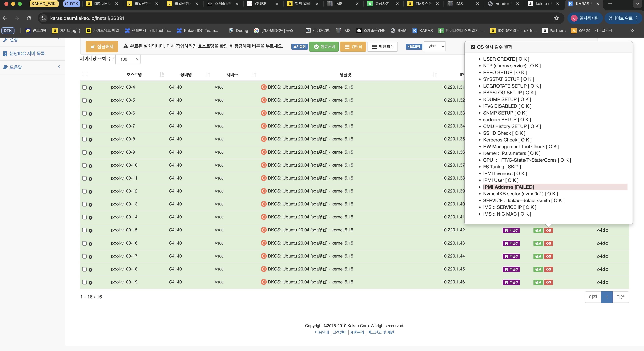The height and width of the screenshot is (351, 644).
Task: Open new browser tab
Action: tap(610, 4)
